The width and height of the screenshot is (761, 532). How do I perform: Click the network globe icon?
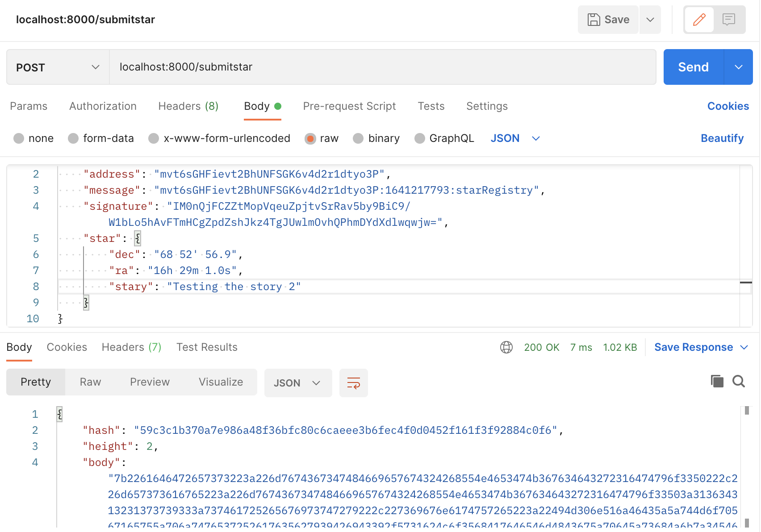(506, 347)
